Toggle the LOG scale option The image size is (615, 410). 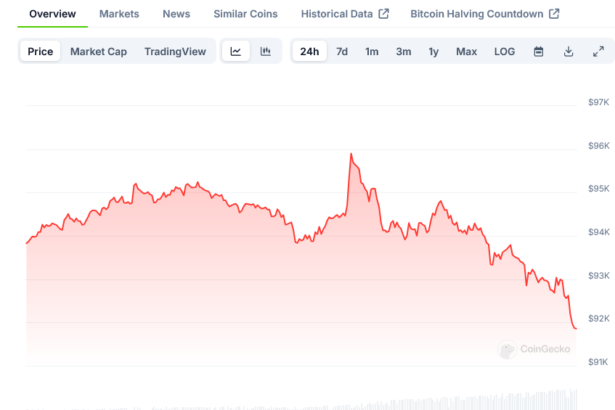(505, 51)
